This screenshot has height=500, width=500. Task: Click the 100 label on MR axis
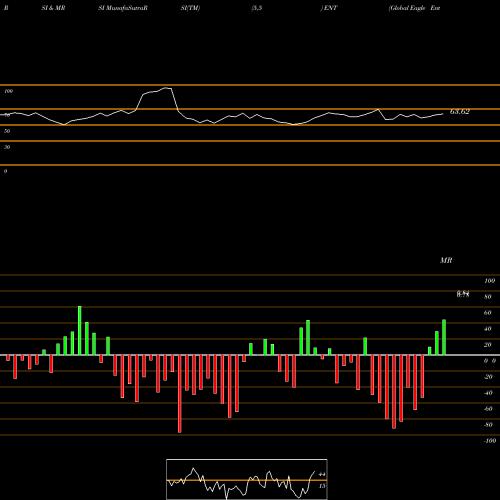click(x=489, y=281)
